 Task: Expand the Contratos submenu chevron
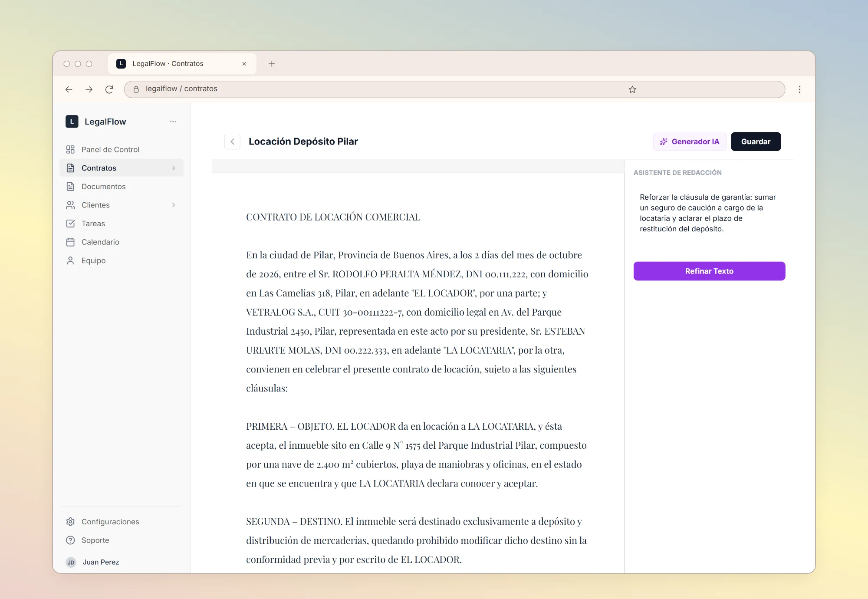click(174, 168)
